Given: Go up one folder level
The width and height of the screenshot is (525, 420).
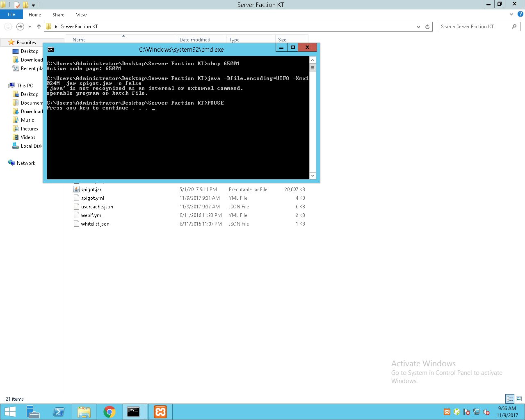Looking at the screenshot, I should [x=39, y=27].
